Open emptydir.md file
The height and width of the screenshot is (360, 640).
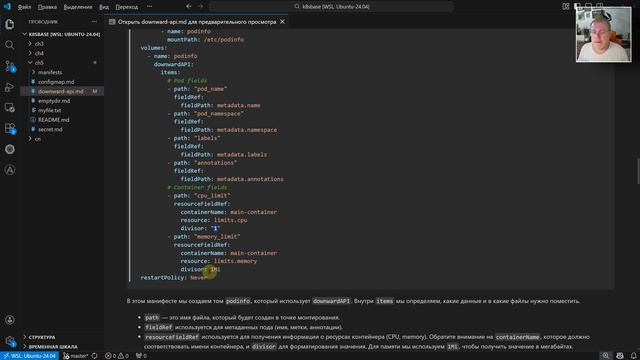point(54,101)
